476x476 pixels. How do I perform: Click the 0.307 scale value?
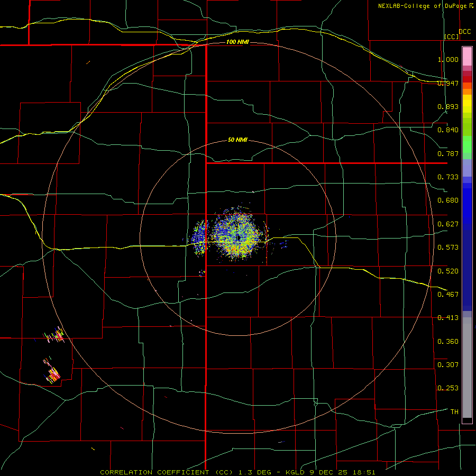pyautogui.click(x=448, y=364)
